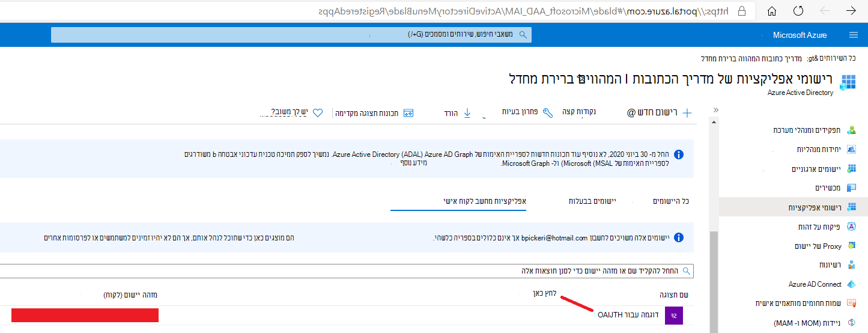Click the application name filter field

[x=347, y=271]
